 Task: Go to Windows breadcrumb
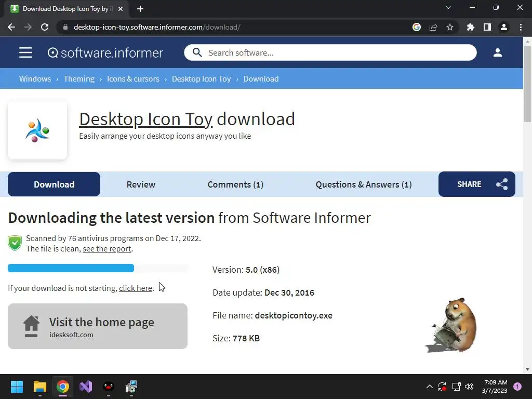click(x=35, y=79)
